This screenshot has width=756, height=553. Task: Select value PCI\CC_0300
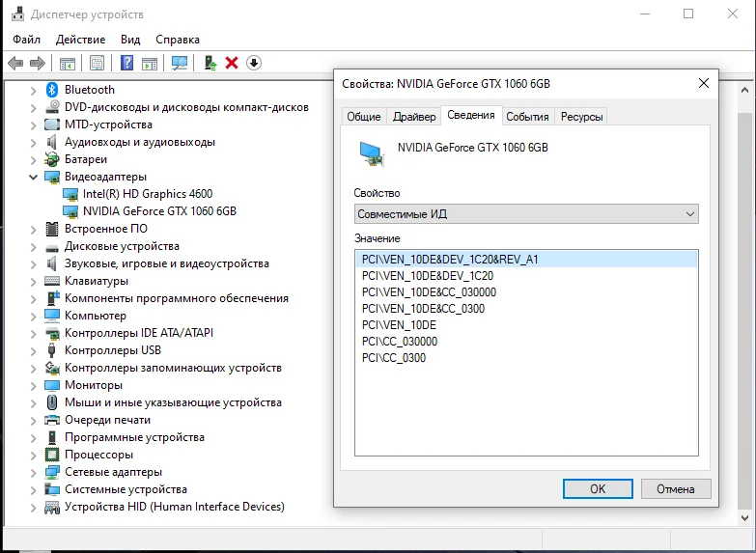[x=526, y=358]
